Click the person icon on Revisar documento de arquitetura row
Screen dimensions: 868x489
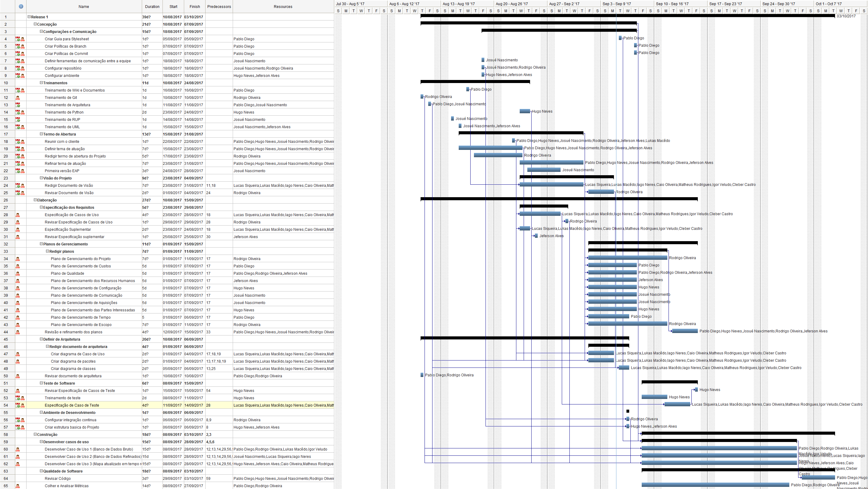pyautogui.click(x=18, y=376)
